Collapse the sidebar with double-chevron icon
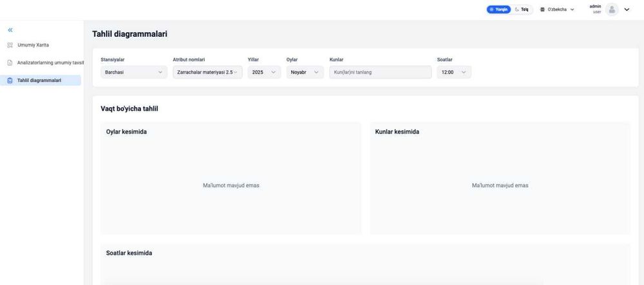The height and width of the screenshot is (285, 644). tap(10, 30)
